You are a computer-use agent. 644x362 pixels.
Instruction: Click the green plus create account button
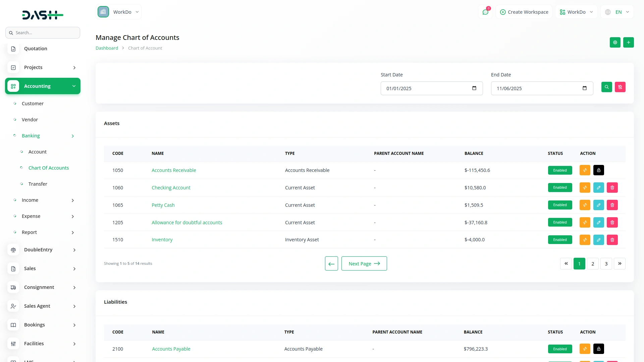(628, 43)
